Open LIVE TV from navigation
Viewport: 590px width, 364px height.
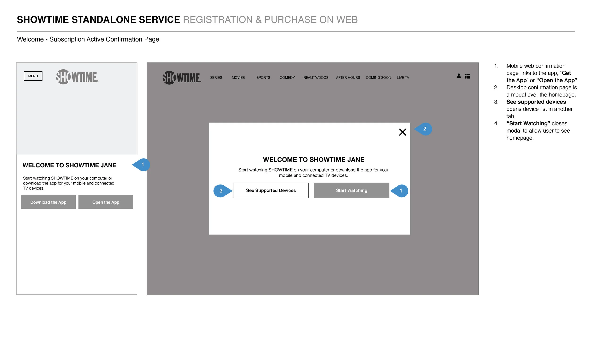pos(403,78)
